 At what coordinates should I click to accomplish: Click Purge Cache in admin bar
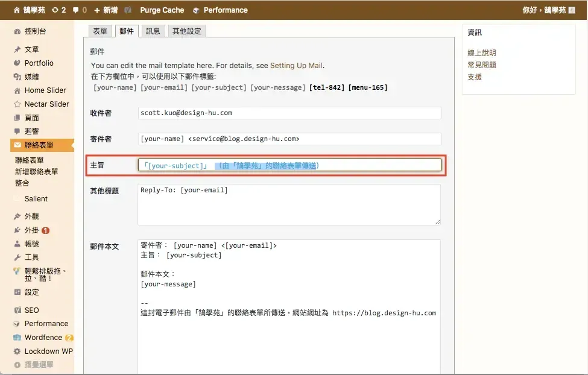[x=162, y=10]
